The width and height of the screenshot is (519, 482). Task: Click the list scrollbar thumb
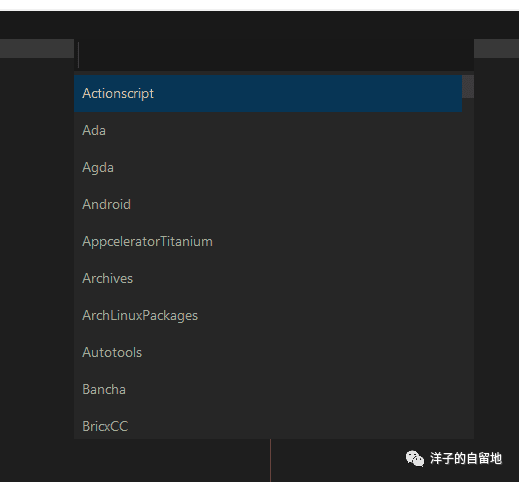tap(468, 87)
